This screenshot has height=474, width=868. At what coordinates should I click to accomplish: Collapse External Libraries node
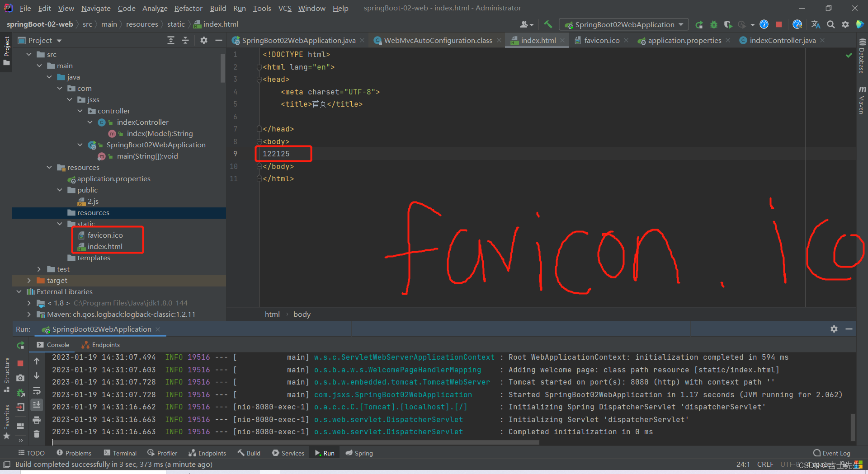point(19,291)
